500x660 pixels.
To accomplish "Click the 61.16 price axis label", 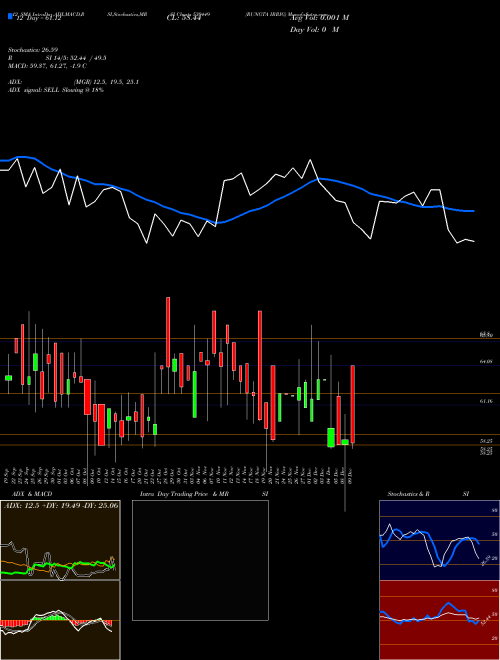I will click(x=486, y=402).
